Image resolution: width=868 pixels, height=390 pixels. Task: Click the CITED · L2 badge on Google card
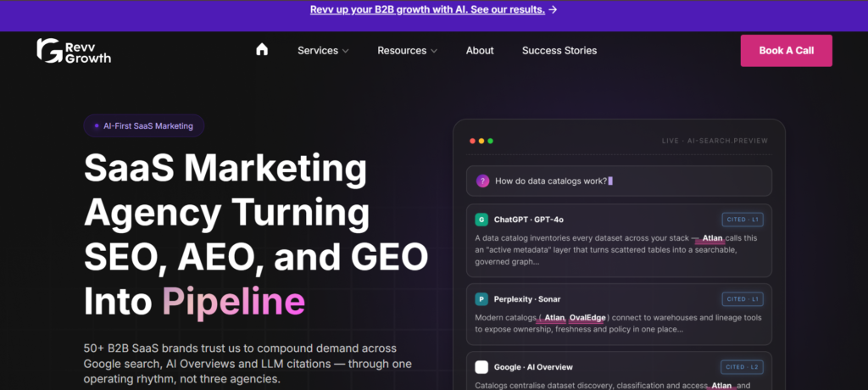[x=742, y=367]
